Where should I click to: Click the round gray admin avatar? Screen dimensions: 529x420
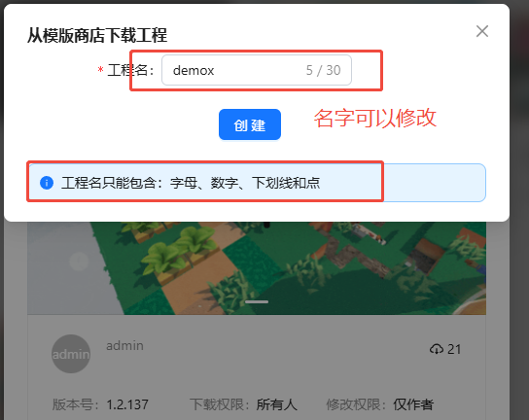[x=71, y=354]
